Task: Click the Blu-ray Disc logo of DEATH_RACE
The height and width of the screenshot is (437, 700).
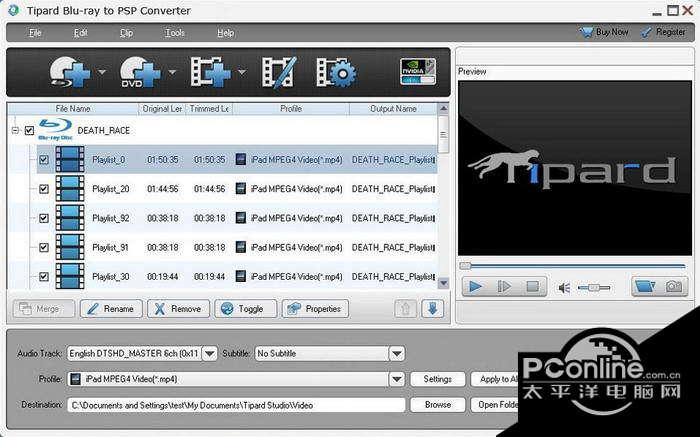Action: (x=55, y=130)
